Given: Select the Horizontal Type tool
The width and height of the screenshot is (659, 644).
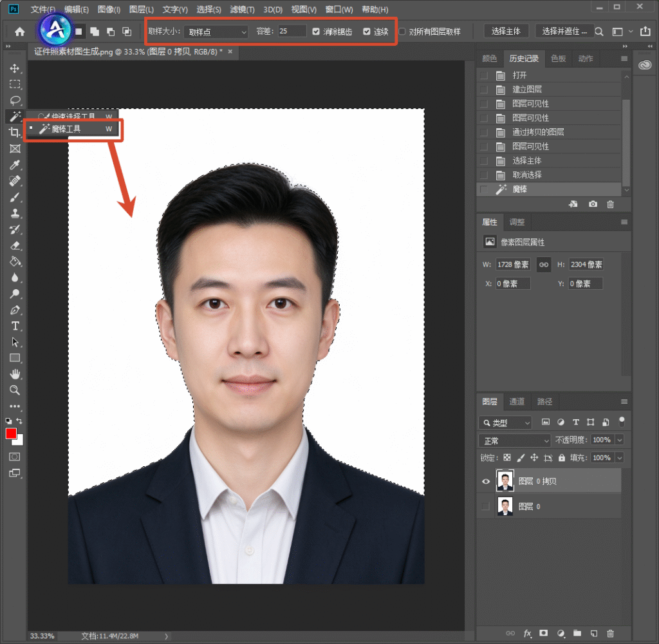Looking at the screenshot, I should click(x=15, y=326).
